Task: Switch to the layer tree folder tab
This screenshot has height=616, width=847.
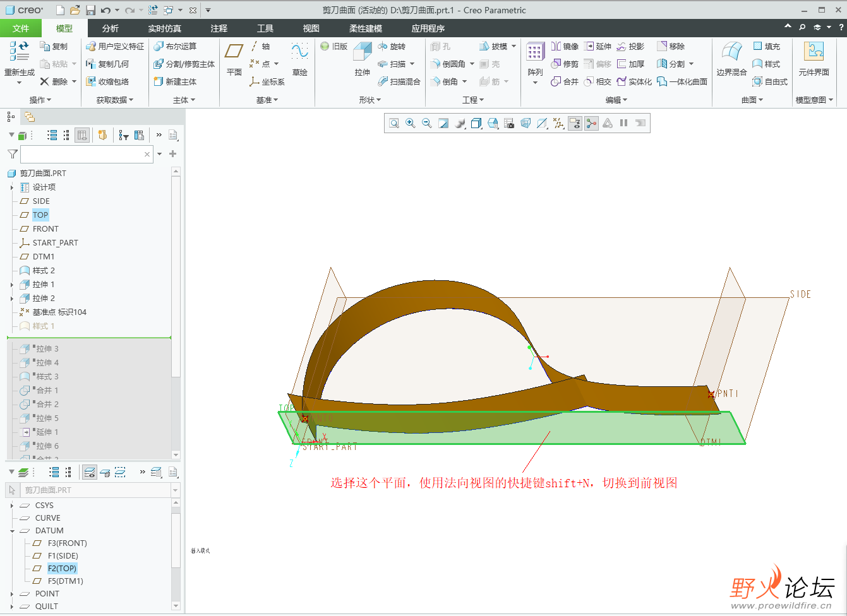Action: (30, 117)
